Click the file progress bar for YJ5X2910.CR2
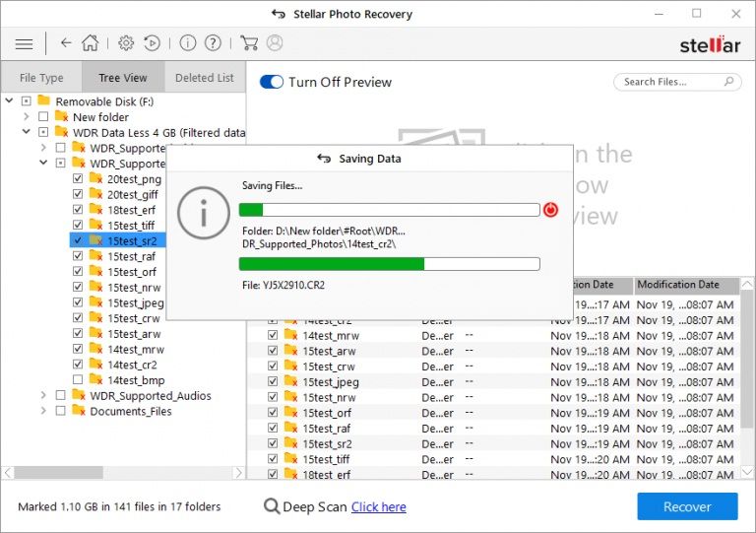Image resolution: width=756 pixels, height=533 pixels. tap(389, 264)
